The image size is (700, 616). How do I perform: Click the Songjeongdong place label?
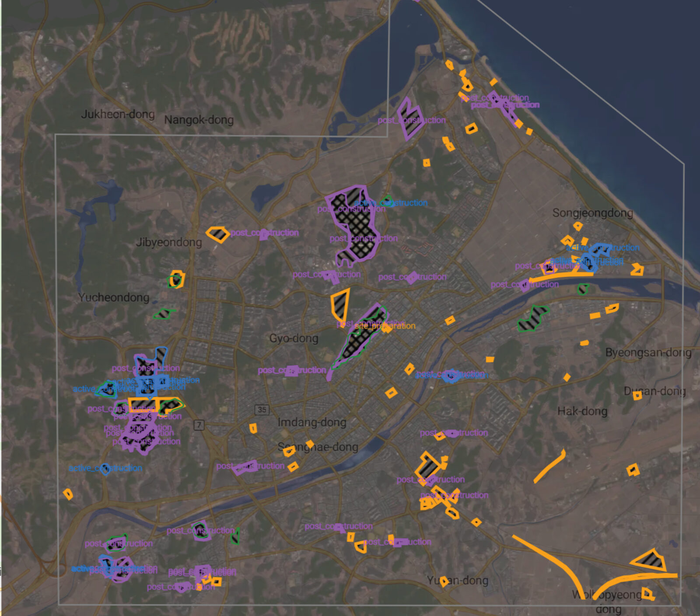pyautogui.click(x=593, y=213)
